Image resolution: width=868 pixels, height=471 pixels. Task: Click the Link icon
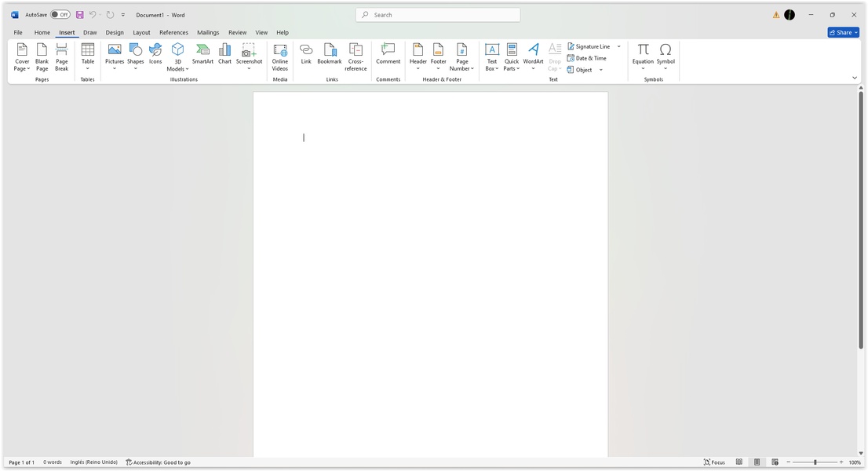coord(306,53)
